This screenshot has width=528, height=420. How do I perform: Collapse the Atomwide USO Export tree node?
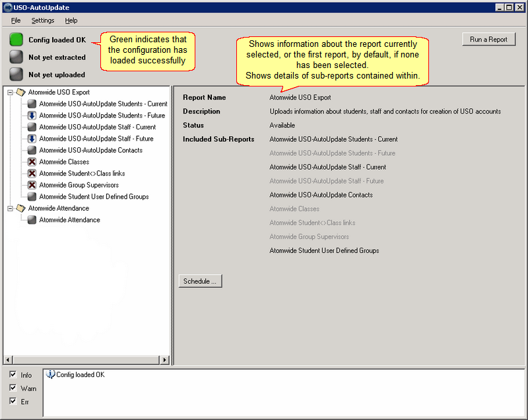tap(10, 92)
